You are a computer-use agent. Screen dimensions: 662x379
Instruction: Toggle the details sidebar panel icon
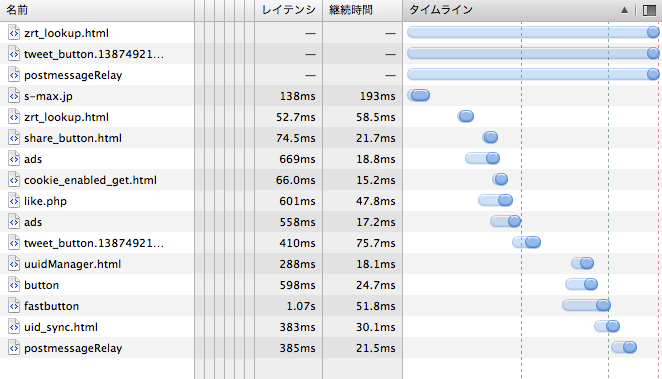coord(649,10)
